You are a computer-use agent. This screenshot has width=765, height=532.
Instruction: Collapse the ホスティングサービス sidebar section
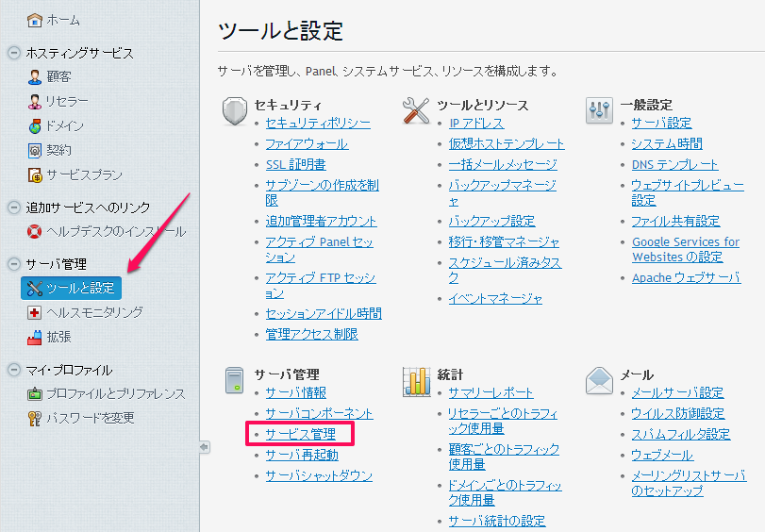13,53
